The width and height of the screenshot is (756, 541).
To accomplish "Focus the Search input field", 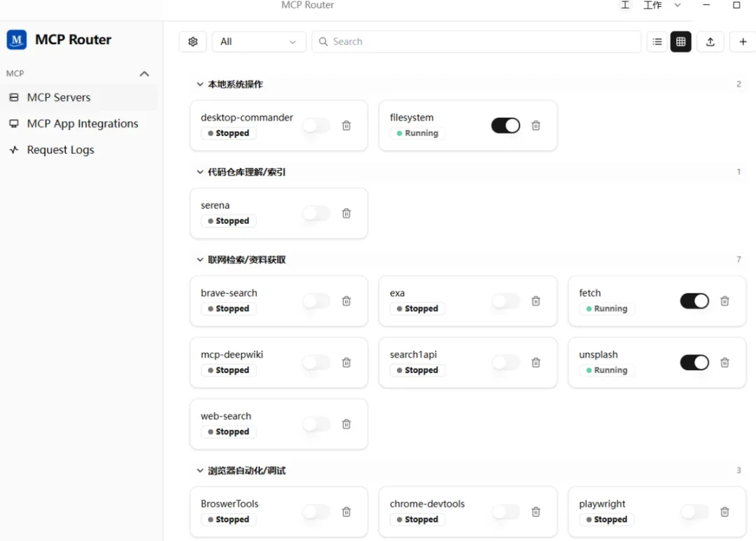I will [x=477, y=41].
